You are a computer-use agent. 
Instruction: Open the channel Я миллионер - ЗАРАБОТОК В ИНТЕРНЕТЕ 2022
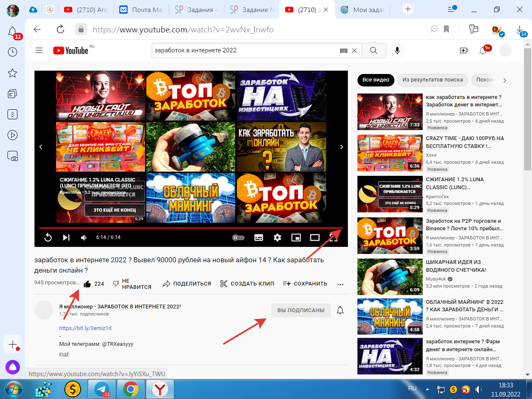[x=120, y=306]
